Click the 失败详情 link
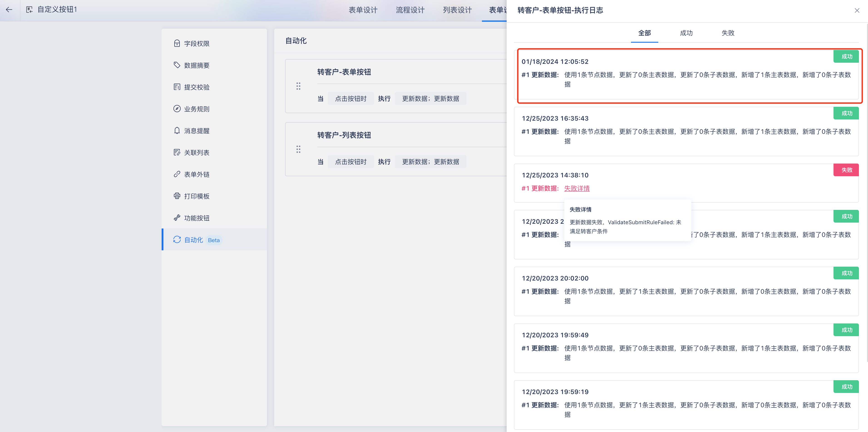 (x=577, y=188)
